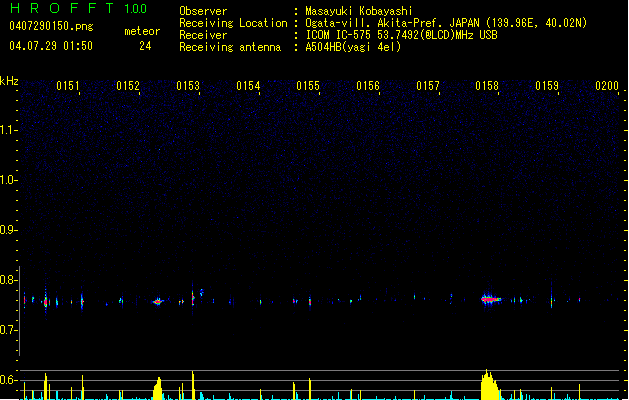
Task: Select the filename 0407290150.png
Action: pyautogui.click(x=51, y=26)
